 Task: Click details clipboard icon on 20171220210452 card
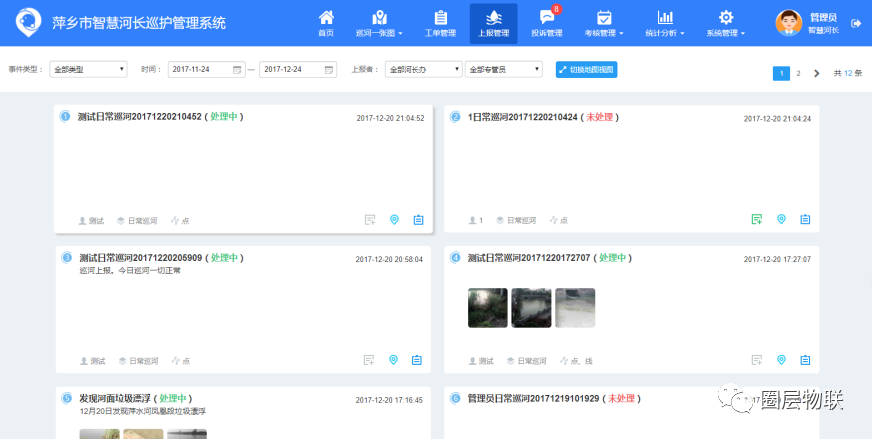418,220
